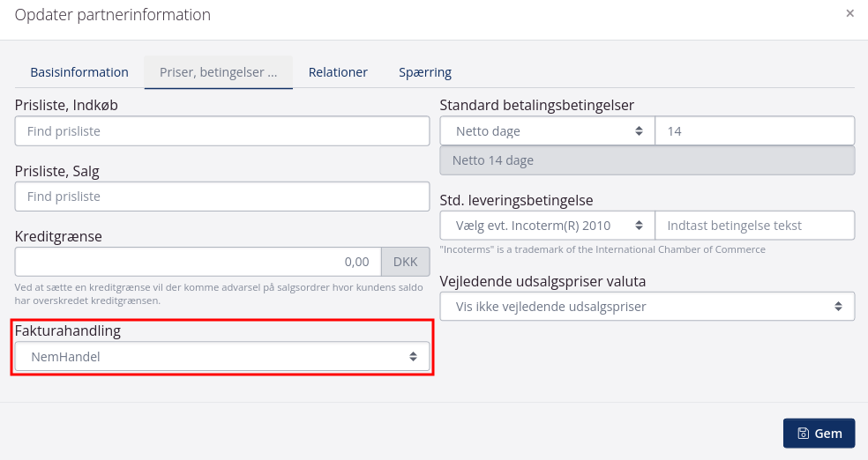Click the Kreditgrænse label
Image resolution: width=868 pixels, height=460 pixels.
[58, 236]
